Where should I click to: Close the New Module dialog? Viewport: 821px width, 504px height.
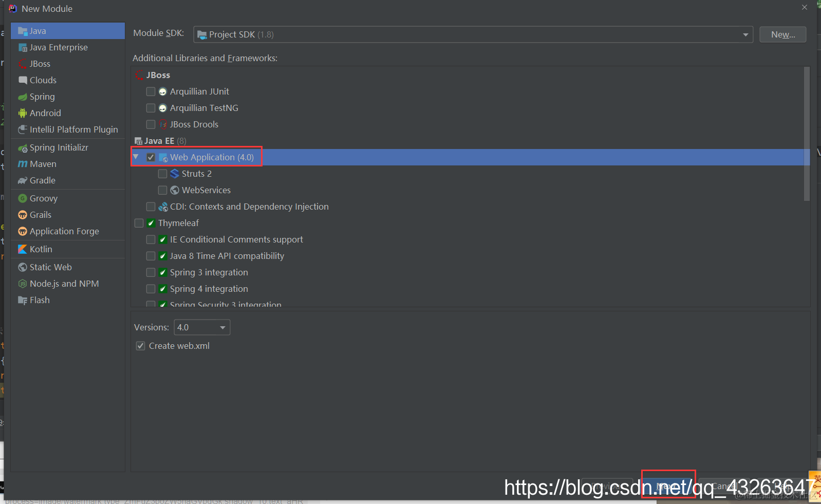[805, 7]
